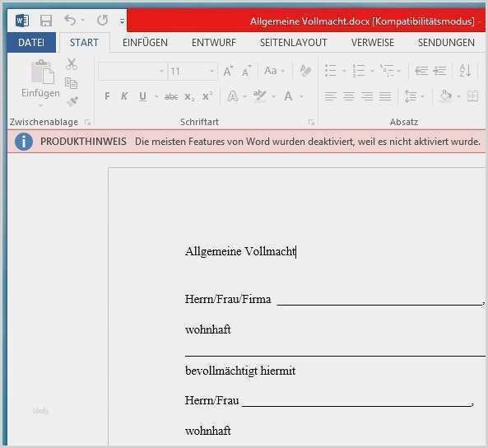Apply the text highlight color
The height and width of the screenshot is (448, 488).
[x=259, y=96]
